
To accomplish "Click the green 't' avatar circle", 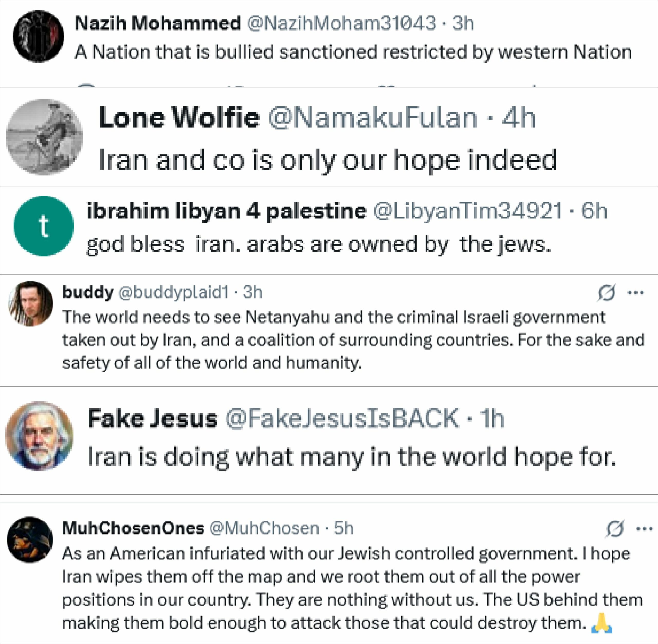I will tap(44, 226).
